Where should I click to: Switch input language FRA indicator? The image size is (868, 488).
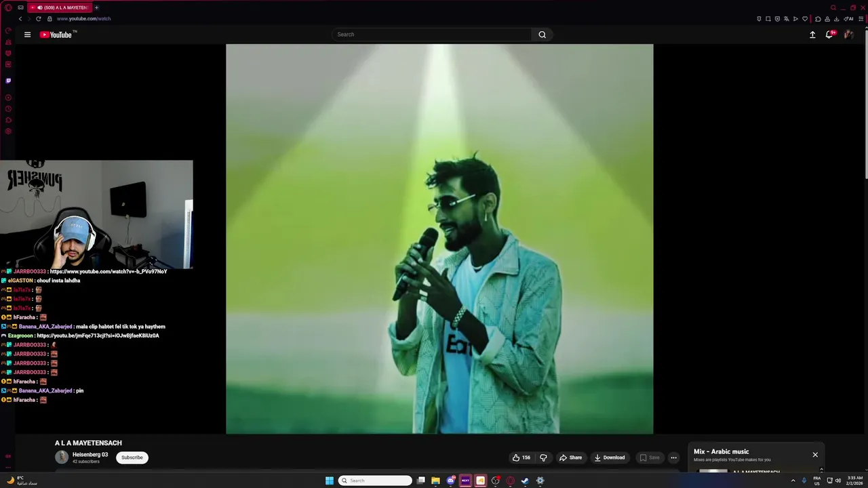[x=817, y=481]
